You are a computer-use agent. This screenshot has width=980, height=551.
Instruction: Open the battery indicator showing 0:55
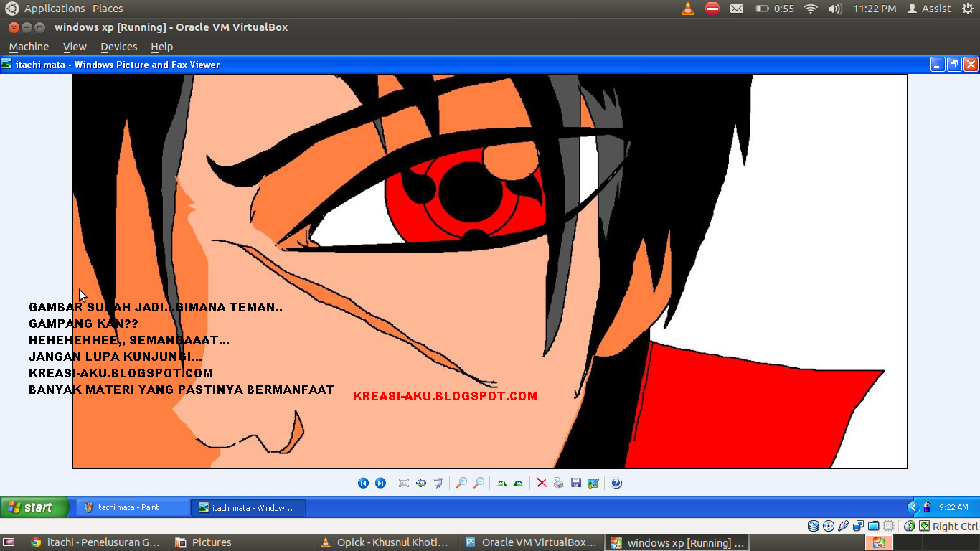pos(775,9)
